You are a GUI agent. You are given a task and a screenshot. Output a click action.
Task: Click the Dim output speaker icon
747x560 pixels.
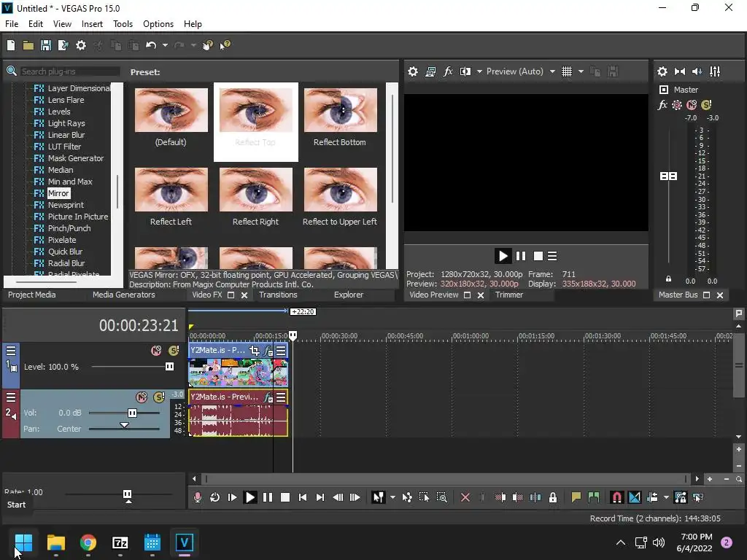(x=697, y=71)
